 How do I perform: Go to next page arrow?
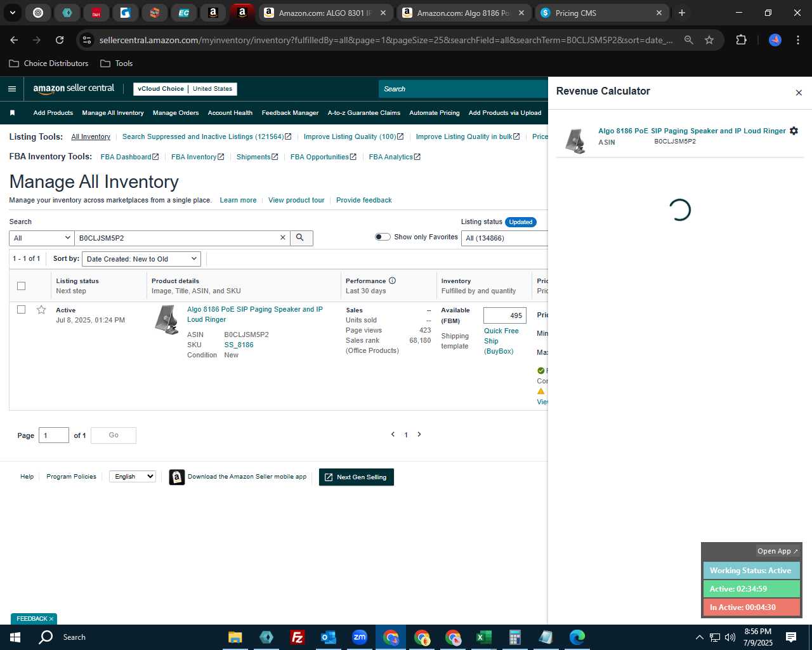(419, 435)
